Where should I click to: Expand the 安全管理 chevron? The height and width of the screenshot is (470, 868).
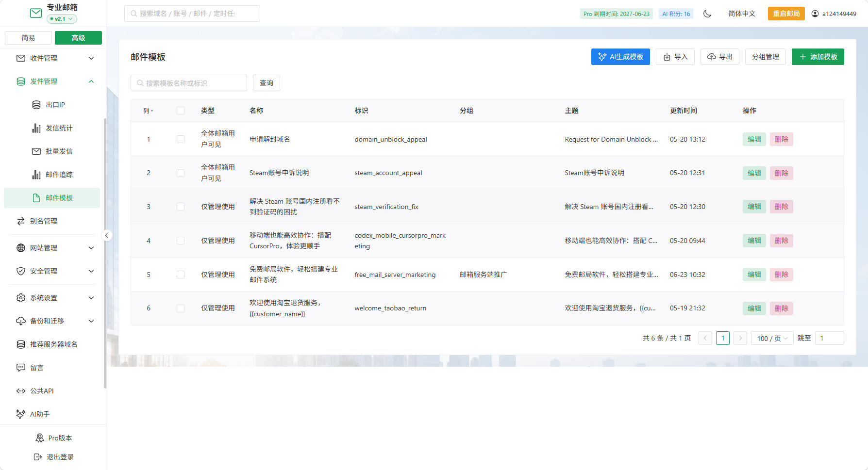tap(91, 271)
